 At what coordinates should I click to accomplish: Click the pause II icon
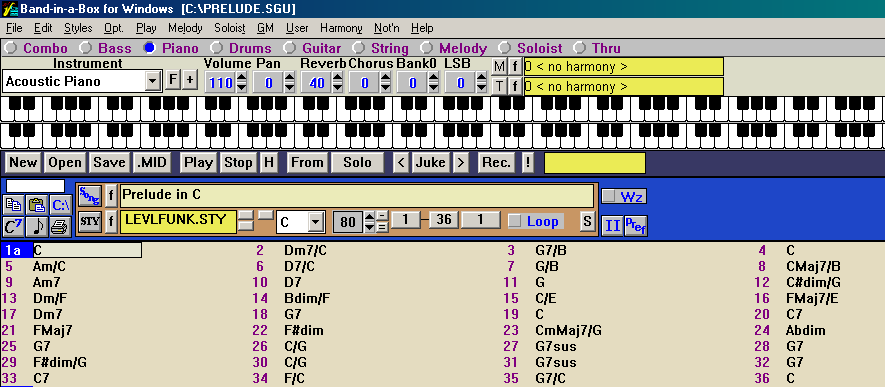[x=612, y=226]
